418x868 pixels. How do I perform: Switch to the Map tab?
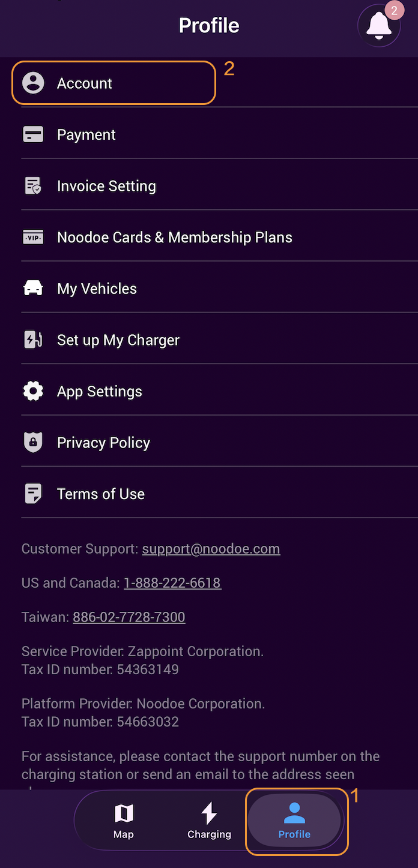[124, 821]
